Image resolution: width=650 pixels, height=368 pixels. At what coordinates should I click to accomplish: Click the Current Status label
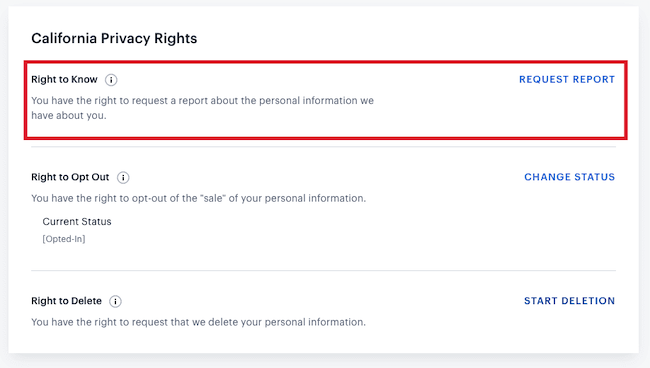tap(77, 222)
